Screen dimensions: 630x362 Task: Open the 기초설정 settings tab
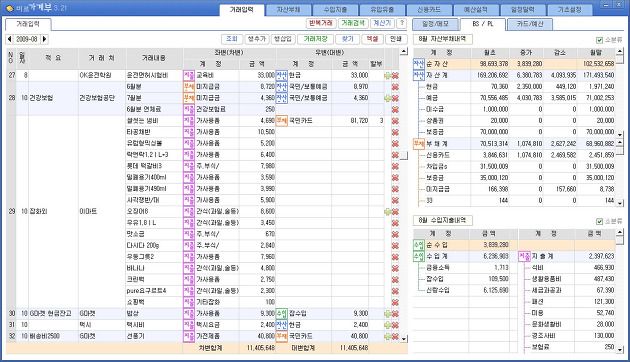click(570, 10)
